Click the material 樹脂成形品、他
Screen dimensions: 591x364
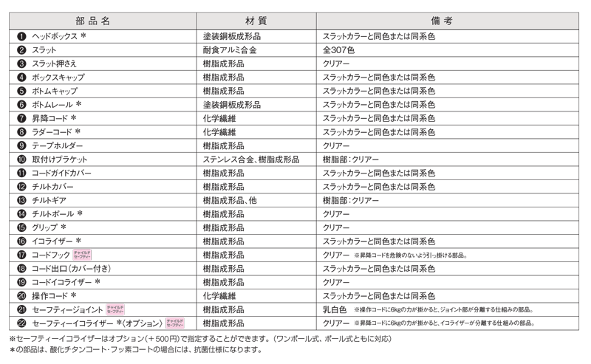pyautogui.click(x=230, y=201)
